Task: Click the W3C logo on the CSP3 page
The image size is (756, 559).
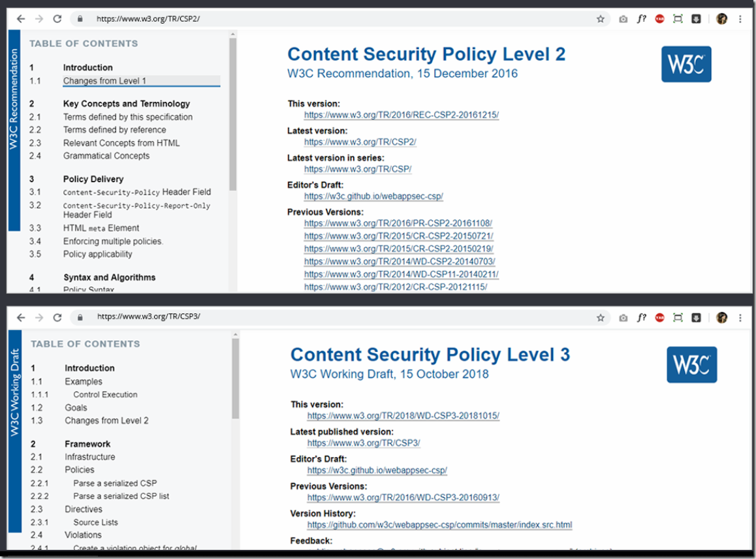Action: (692, 364)
